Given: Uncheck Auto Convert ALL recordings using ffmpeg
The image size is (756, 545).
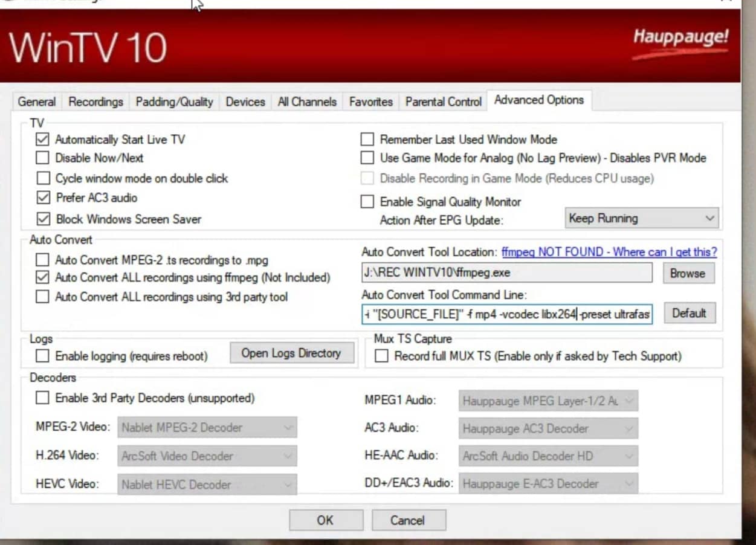Looking at the screenshot, I should click(42, 278).
